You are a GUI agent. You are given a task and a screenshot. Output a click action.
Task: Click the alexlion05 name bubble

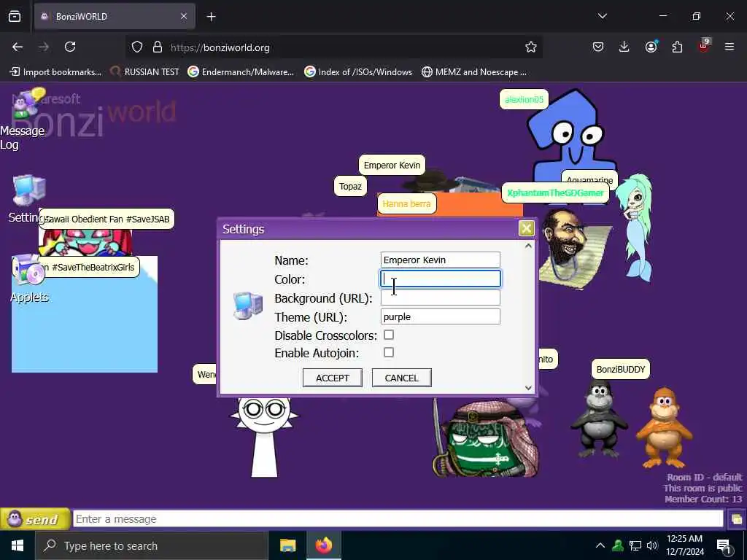pyautogui.click(x=524, y=99)
